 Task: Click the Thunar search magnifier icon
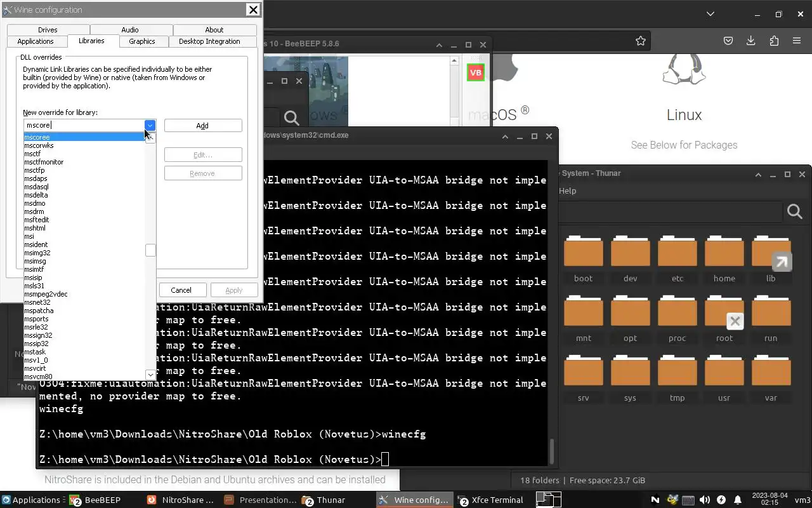794,211
